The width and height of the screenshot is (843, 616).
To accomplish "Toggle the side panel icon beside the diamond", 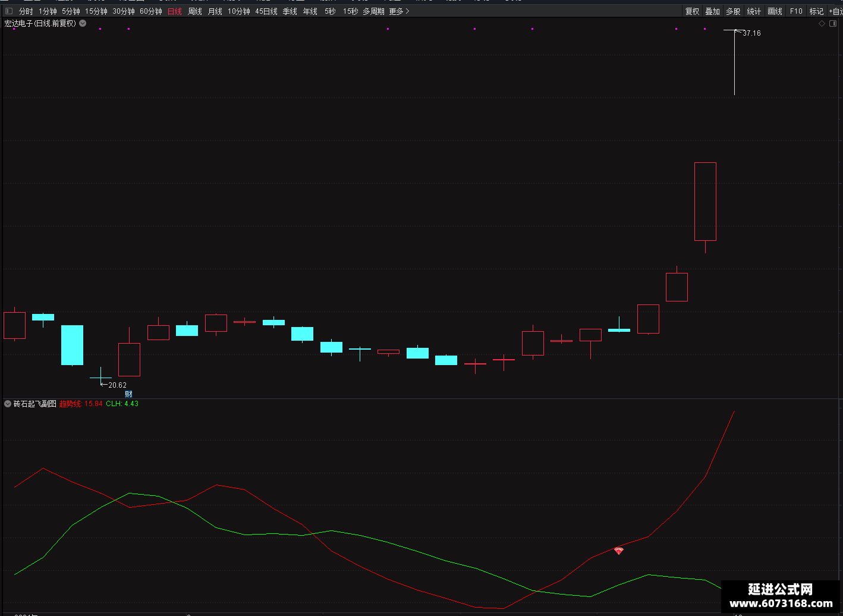I will point(833,24).
